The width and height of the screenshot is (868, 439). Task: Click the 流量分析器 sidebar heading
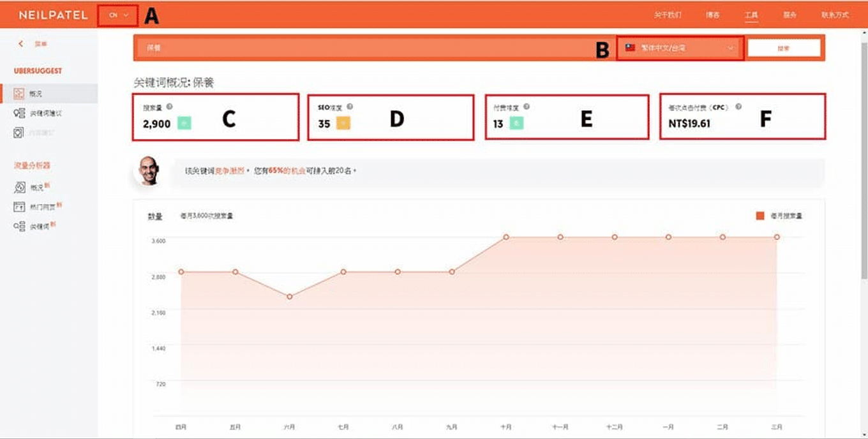(32, 165)
